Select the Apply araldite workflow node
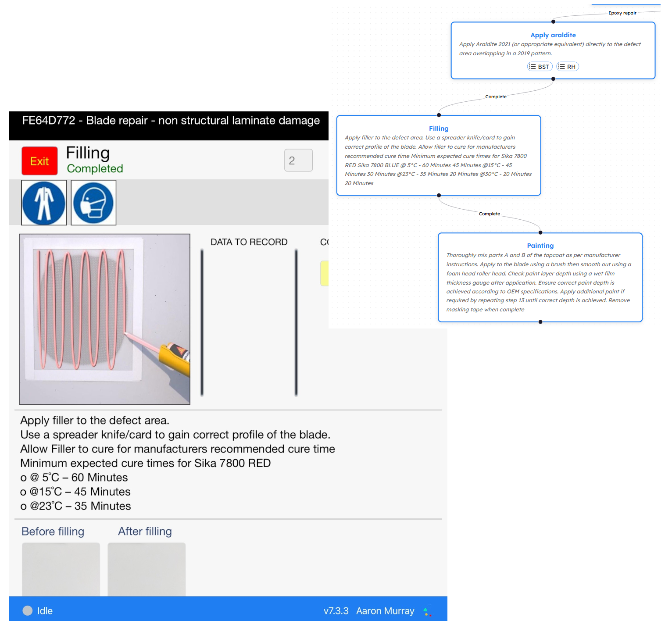The height and width of the screenshot is (621, 672). click(x=553, y=35)
